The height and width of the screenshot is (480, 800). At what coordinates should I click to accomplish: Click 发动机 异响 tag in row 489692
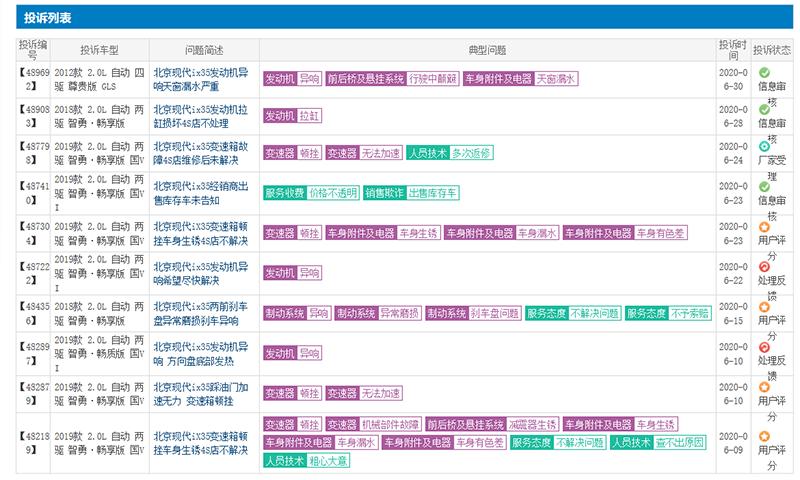292,79
